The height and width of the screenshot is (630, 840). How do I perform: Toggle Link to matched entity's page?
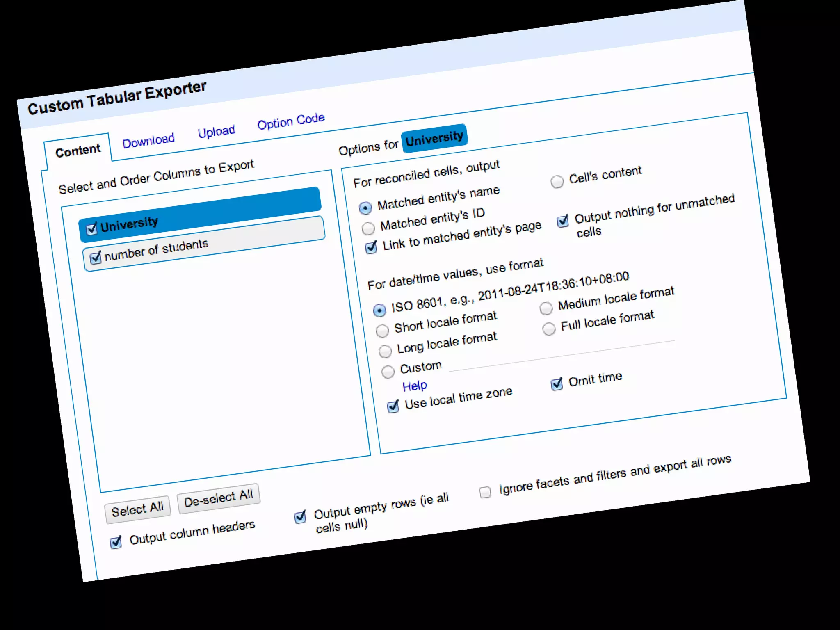pos(371,247)
